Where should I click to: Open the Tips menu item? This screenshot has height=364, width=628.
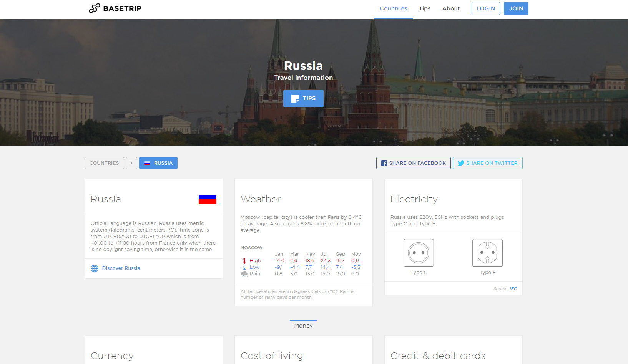click(424, 8)
